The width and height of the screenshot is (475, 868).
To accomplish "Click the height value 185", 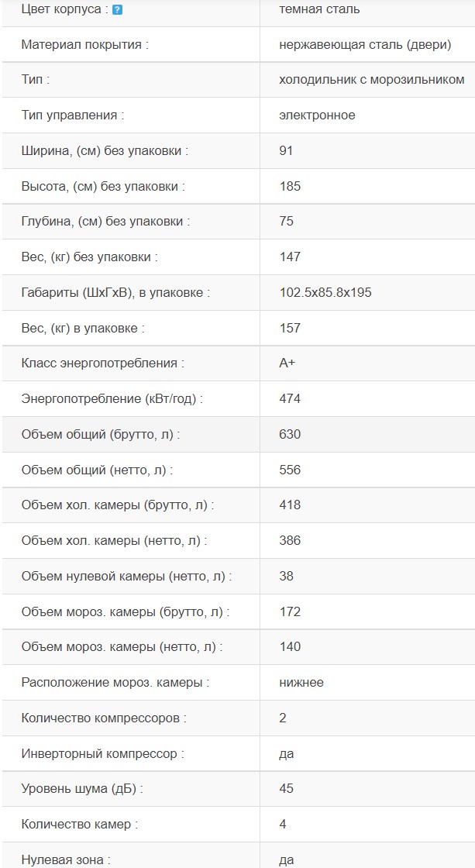I will click(290, 186).
